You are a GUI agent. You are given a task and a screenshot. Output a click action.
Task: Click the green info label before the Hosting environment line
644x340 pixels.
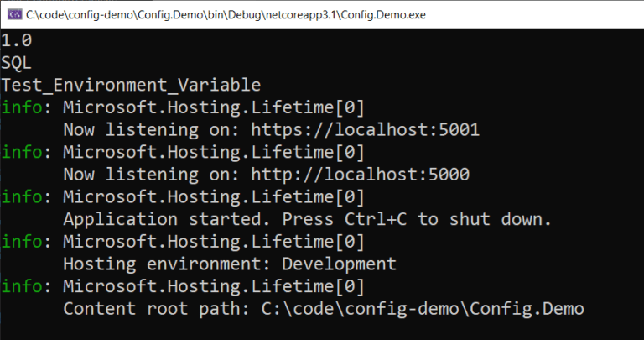click(x=22, y=241)
